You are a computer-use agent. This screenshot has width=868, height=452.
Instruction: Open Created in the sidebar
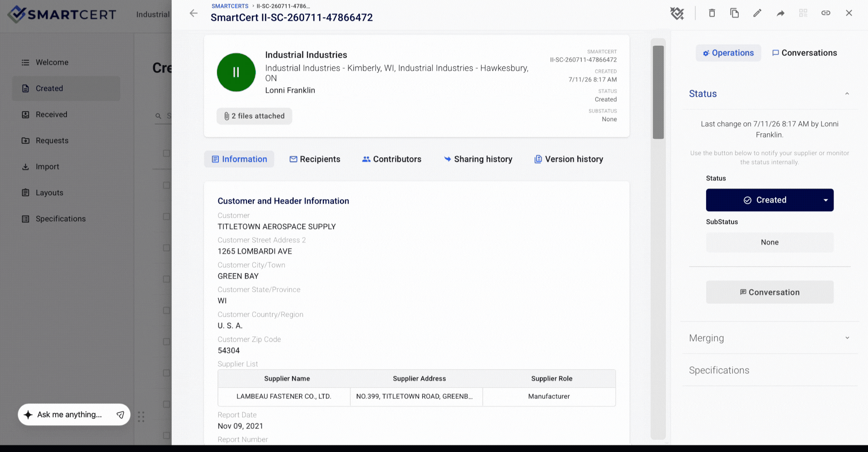pos(66,89)
